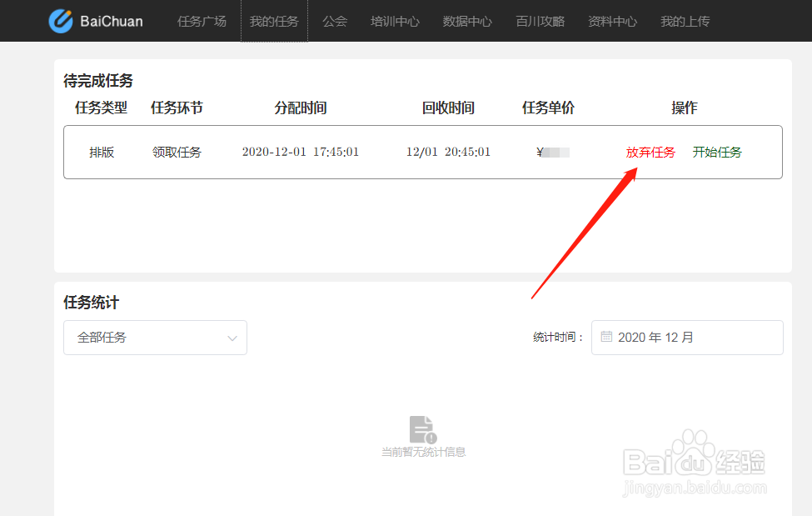Open 我的上传 page
The image size is (812, 516).
(x=685, y=22)
